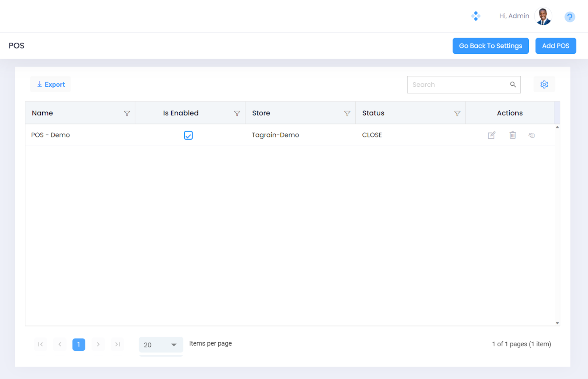Click the edit icon for POS - Demo
Viewport: 588px width, 379px height.
click(x=491, y=135)
